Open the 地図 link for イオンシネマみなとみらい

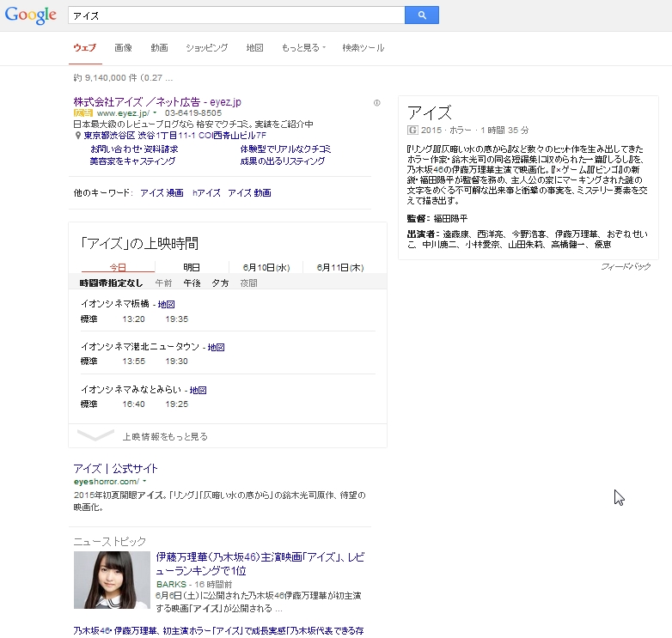(198, 390)
